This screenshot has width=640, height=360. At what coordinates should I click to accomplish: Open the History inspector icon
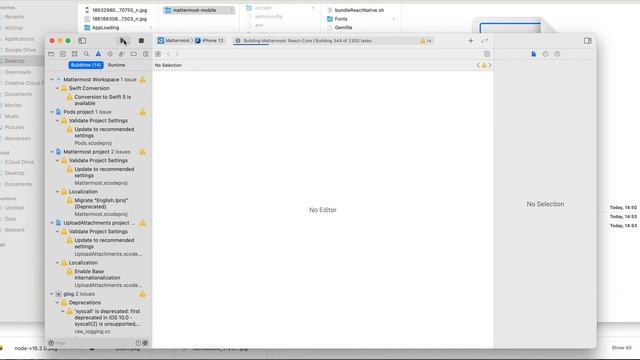point(545,54)
